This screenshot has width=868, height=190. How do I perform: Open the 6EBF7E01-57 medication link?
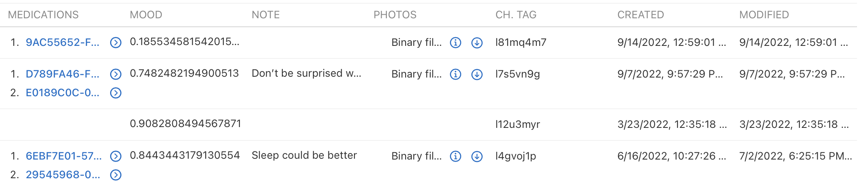click(63, 156)
